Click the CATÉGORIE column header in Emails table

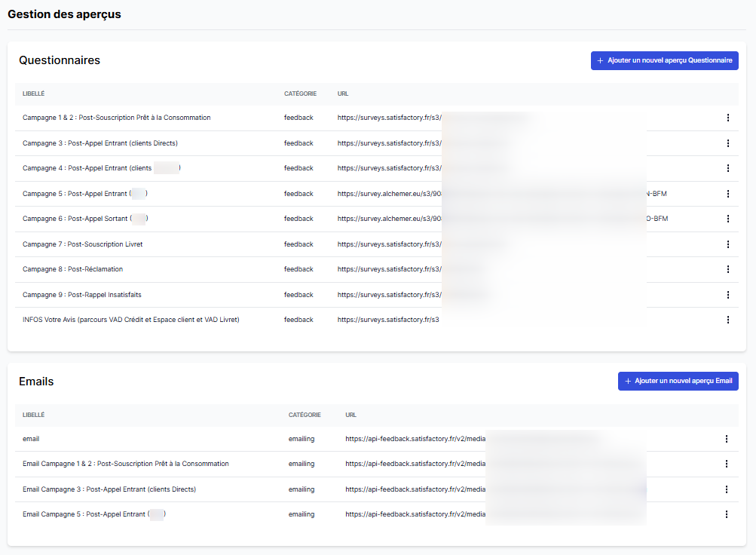(305, 415)
